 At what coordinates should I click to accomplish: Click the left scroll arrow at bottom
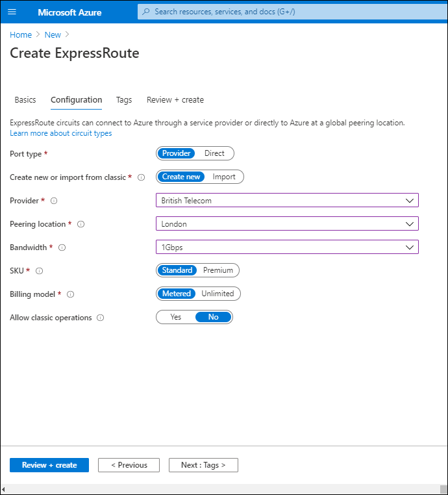click(x=3, y=489)
